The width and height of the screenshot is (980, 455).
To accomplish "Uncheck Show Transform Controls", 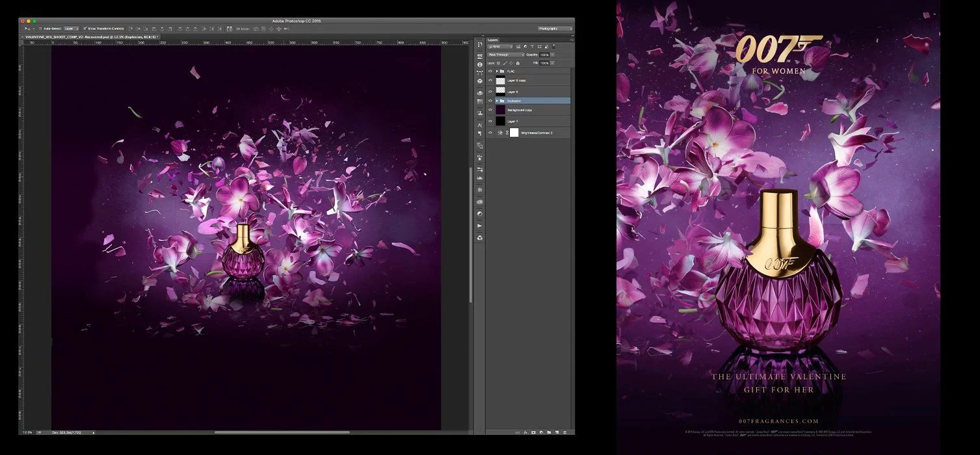I will pos(85,29).
